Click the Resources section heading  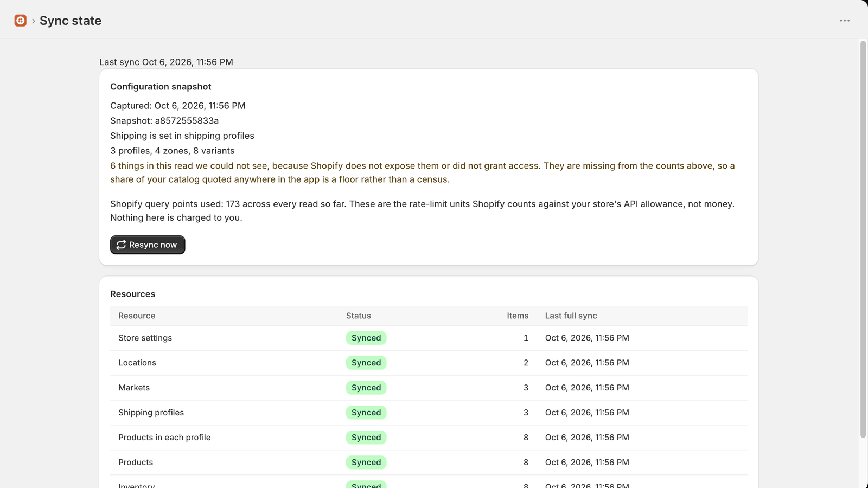132,294
